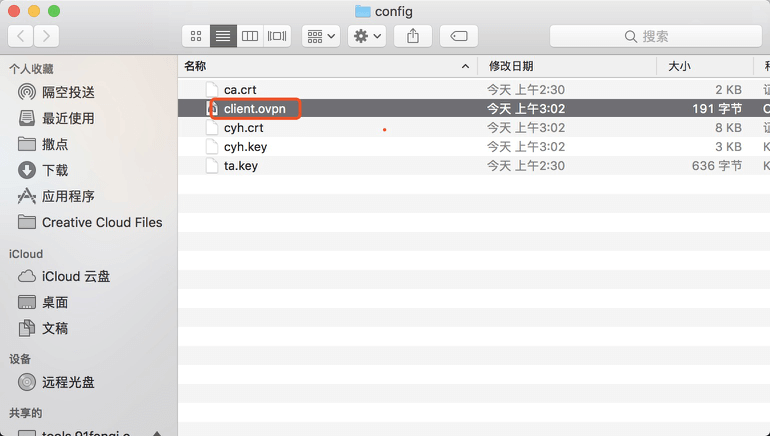Click the applications A-shaped icon
770x436 pixels.
point(27,196)
